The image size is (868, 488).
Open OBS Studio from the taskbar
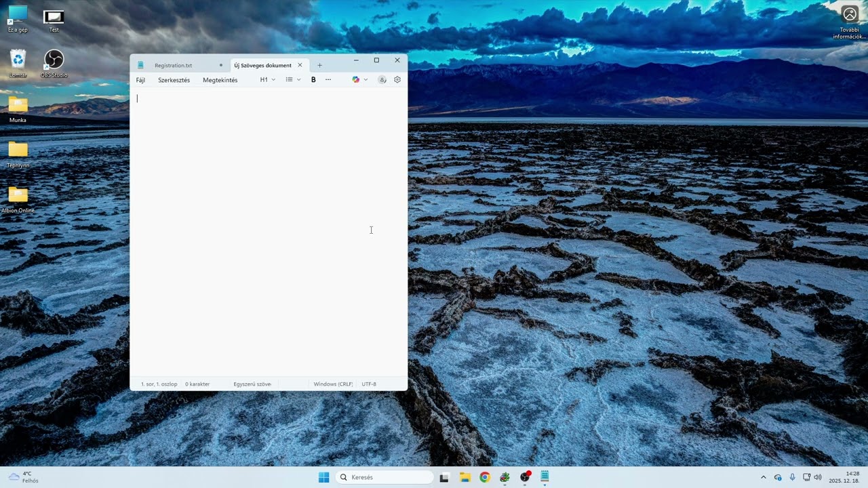pos(525,477)
